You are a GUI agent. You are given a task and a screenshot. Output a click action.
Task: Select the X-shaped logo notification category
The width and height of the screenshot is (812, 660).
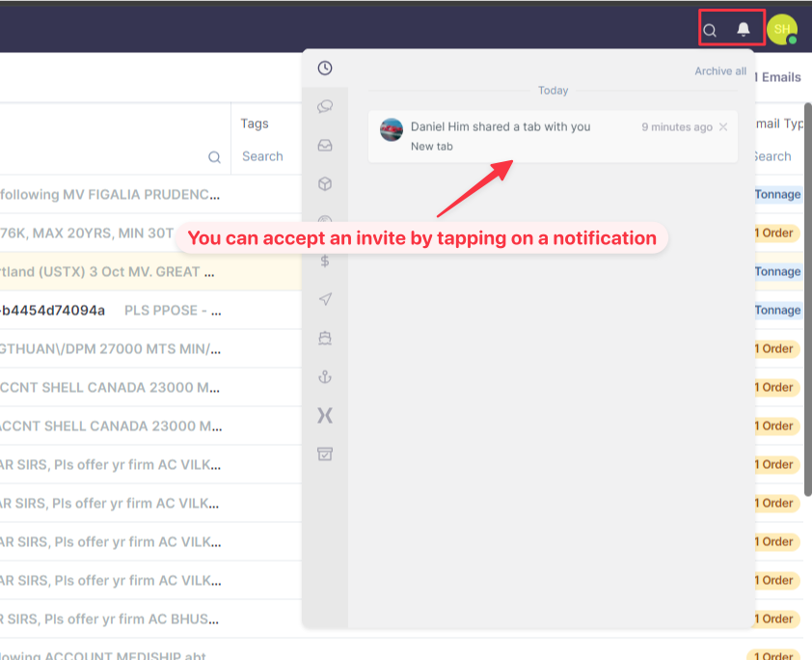tap(325, 415)
